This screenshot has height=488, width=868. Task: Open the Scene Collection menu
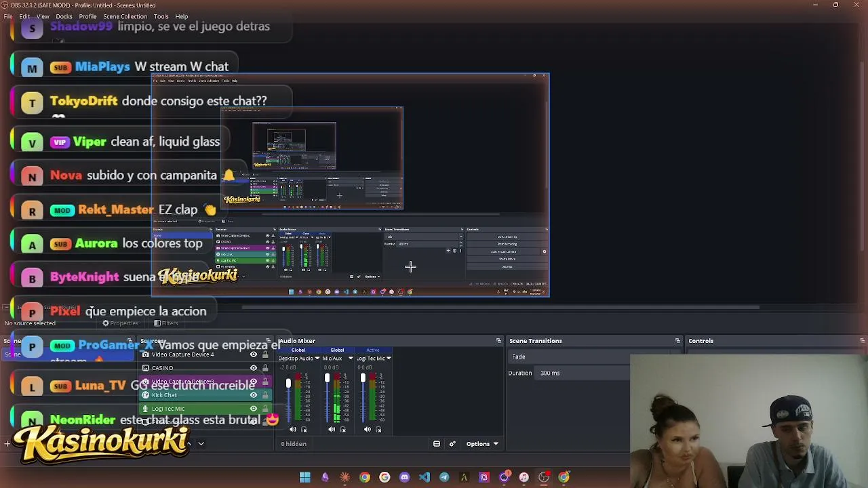125,16
